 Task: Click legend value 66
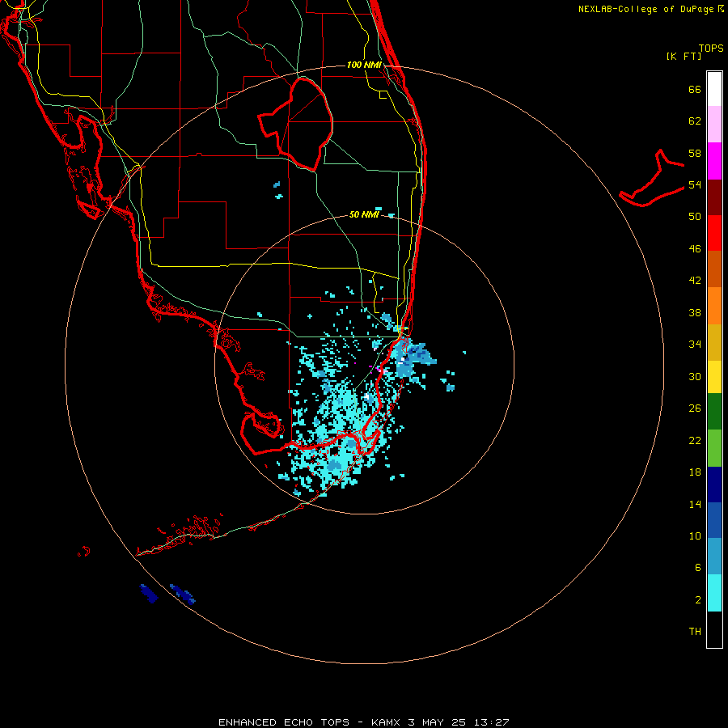(695, 89)
